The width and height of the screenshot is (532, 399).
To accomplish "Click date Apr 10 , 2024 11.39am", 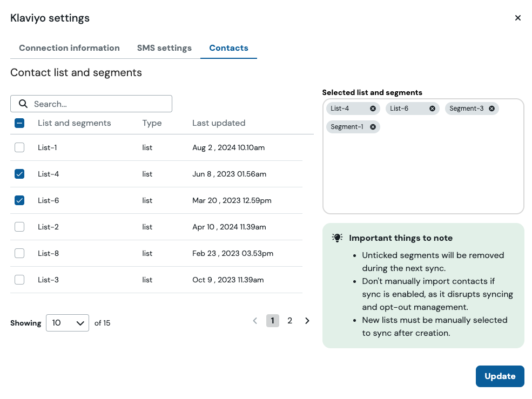I will click(x=229, y=227).
